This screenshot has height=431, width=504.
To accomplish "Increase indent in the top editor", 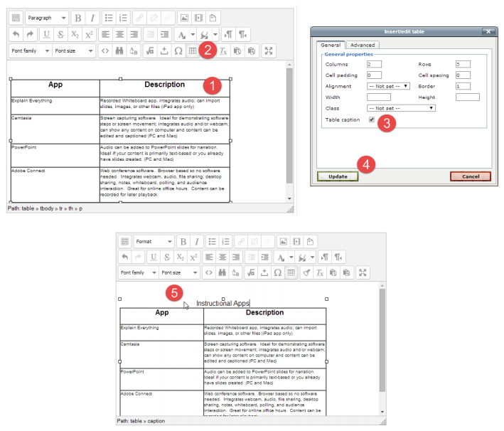I will tap(165, 34).
